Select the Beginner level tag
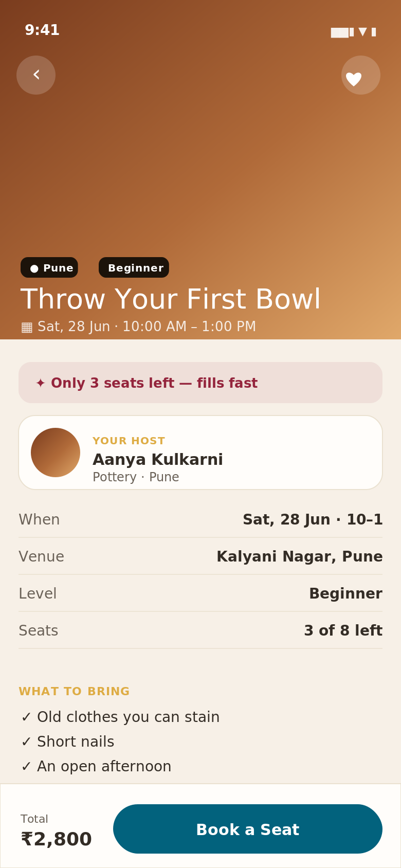401x868 pixels. tap(134, 267)
